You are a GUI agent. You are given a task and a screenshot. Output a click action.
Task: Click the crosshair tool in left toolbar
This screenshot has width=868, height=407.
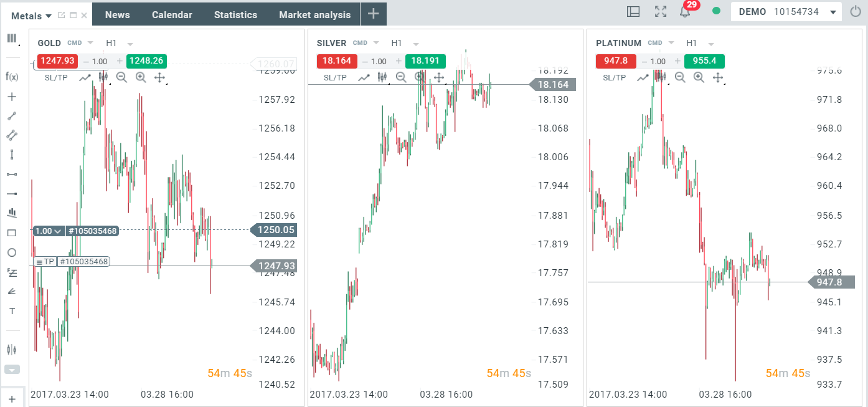click(11, 97)
